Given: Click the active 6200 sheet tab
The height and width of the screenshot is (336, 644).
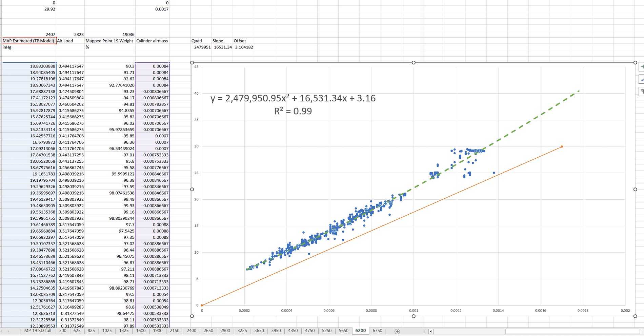Looking at the screenshot, I should coord(361,331).
